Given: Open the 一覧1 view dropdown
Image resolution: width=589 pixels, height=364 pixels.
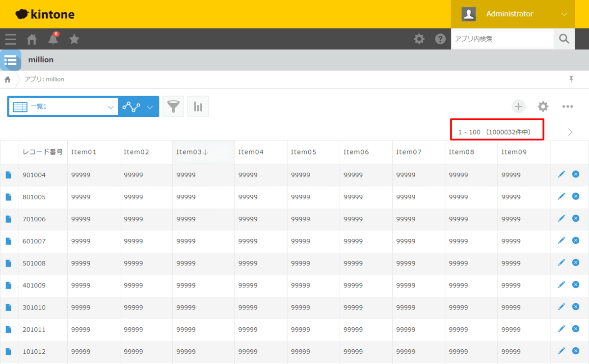Looking at the screenshot, I should (x=63, y=106).
